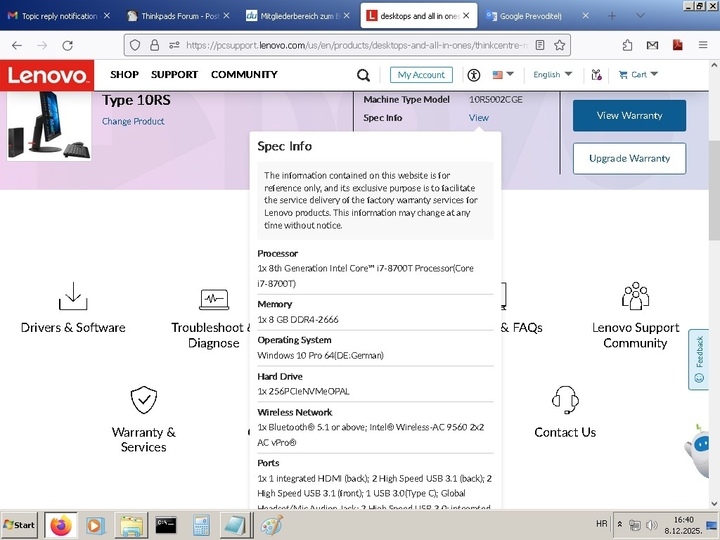This screenshot has width=720, height=540.
Task: Click the Change Product link
Action: pyautogui.click(x=133, y=122)
